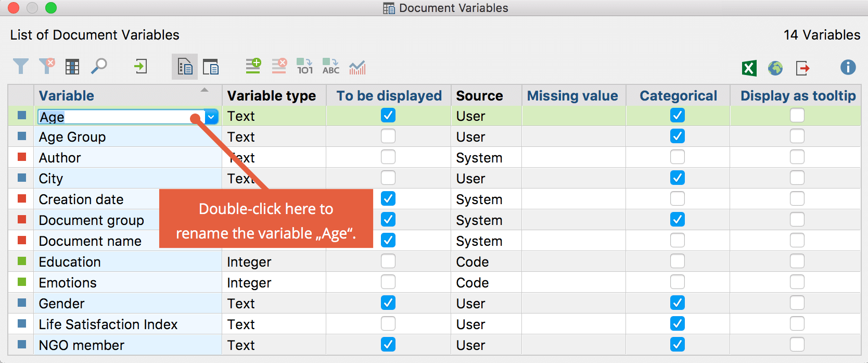This screenshot has height=363, width=868.
Task: Select the NGO member variable name
Action: [82, 345]
